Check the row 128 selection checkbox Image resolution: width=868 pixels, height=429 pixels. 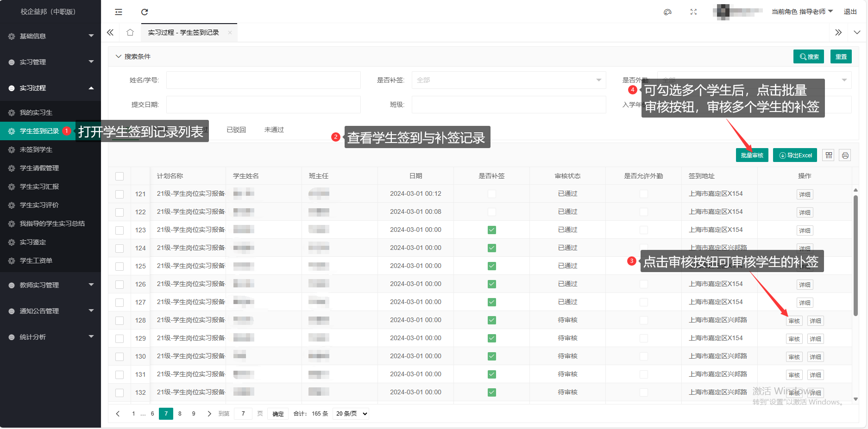click(120, 320)
